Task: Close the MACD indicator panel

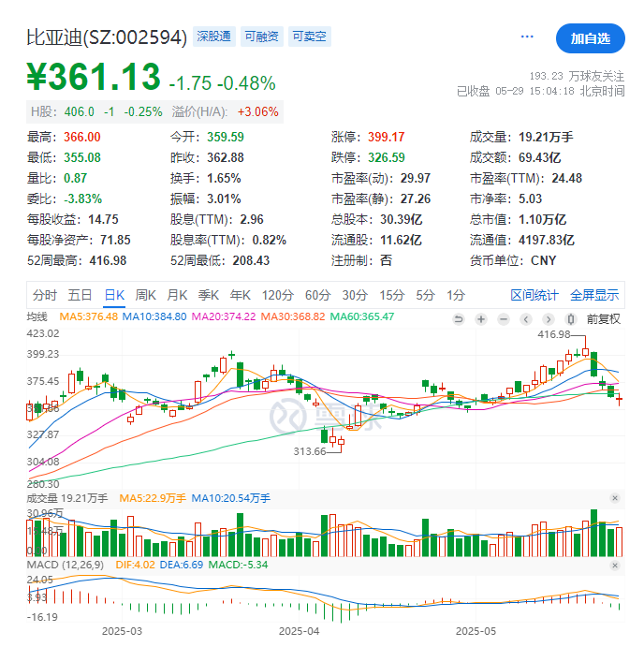Action: coord(615,565)
